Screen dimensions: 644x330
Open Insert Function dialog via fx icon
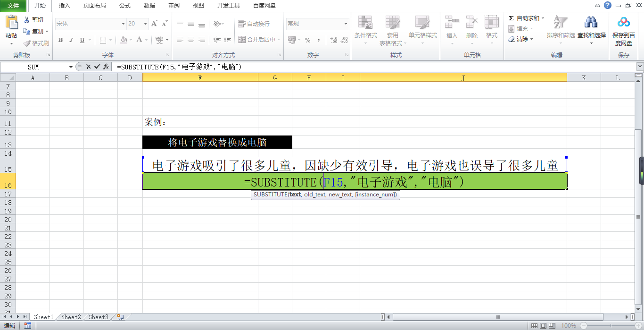point(107,67)
